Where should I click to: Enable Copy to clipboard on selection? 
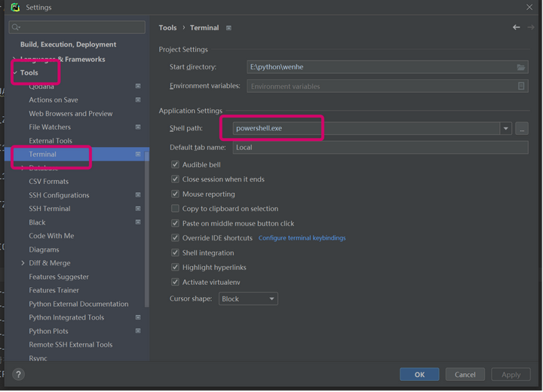pos(176,209)
